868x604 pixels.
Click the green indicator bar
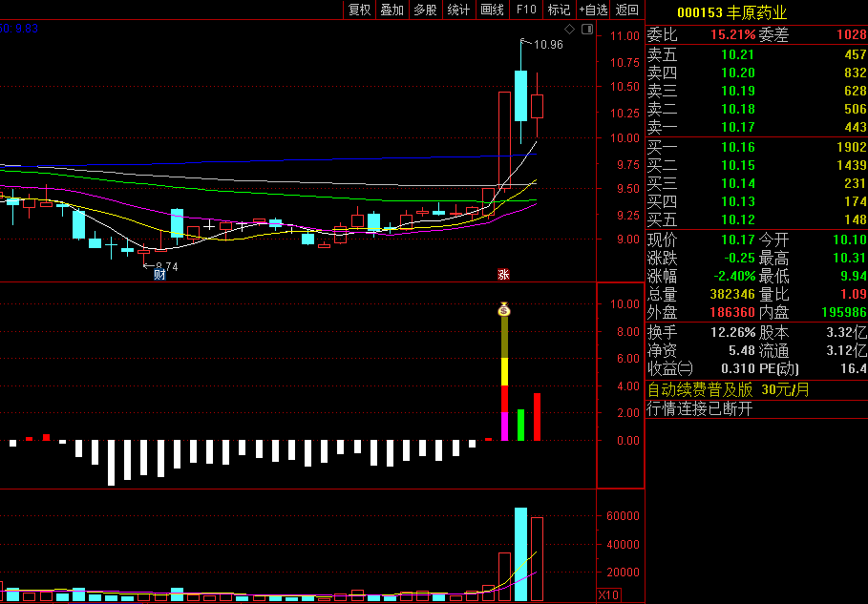520,425
